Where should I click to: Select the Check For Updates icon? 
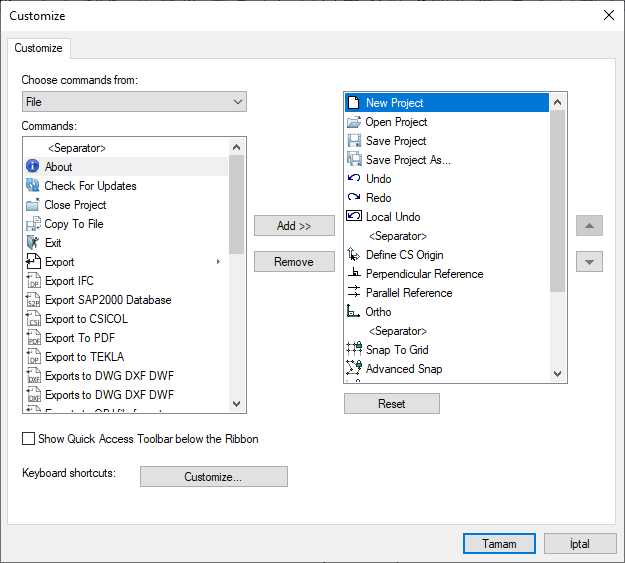point(32,186)
